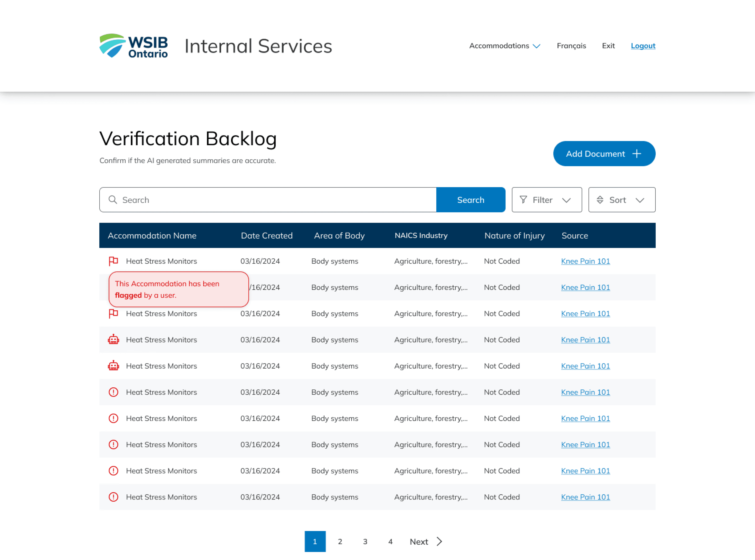
Task: Click the flag icon in the first row
Action: click(113, 261)
